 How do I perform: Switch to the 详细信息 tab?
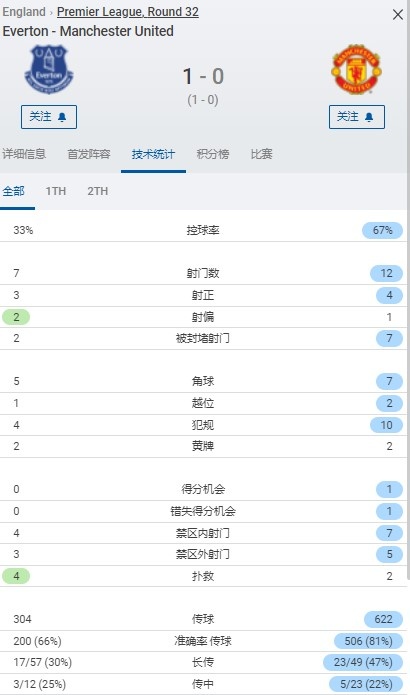[x=24, y=154]
